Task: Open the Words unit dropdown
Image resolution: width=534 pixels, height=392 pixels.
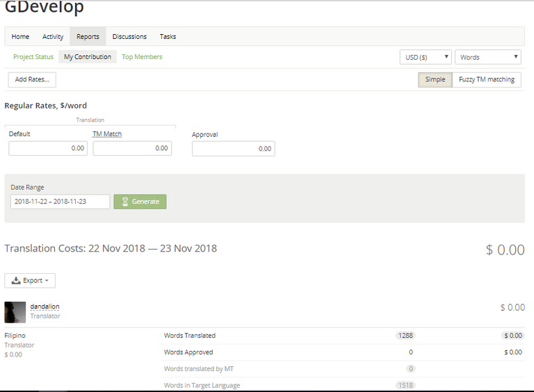Action: pos(487,57)
